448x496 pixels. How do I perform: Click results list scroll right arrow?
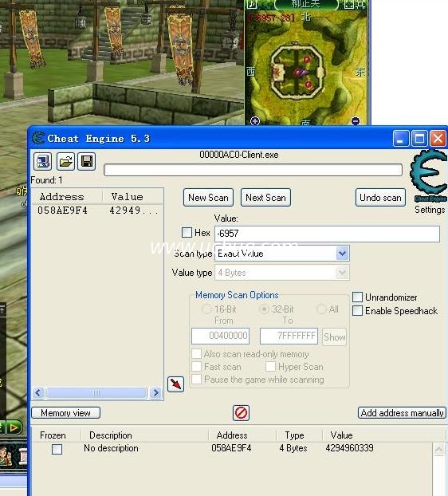[155, 393]
